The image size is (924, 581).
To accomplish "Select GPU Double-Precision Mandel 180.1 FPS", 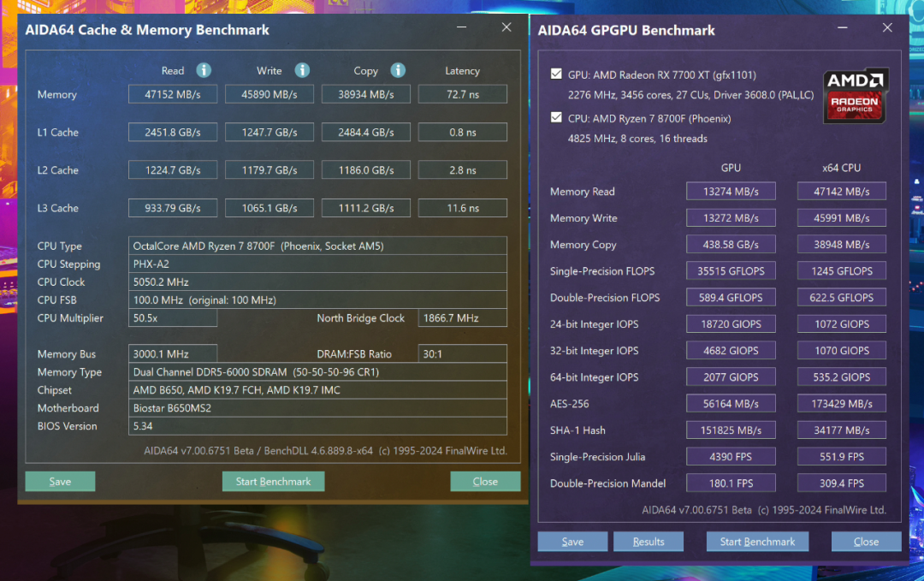I will pyautogui.click(x=731, y=483).
